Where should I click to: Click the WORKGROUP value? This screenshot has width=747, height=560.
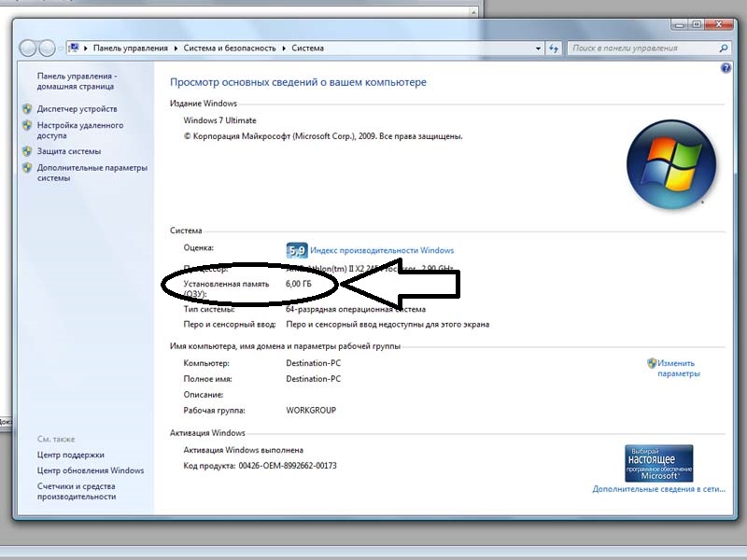point(311,411)
